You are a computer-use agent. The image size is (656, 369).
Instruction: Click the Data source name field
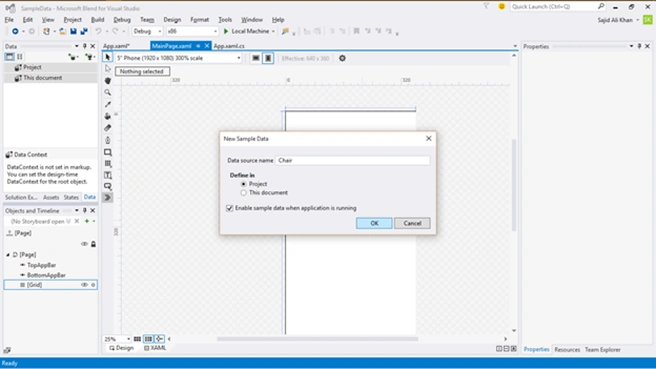click(352, 161)
